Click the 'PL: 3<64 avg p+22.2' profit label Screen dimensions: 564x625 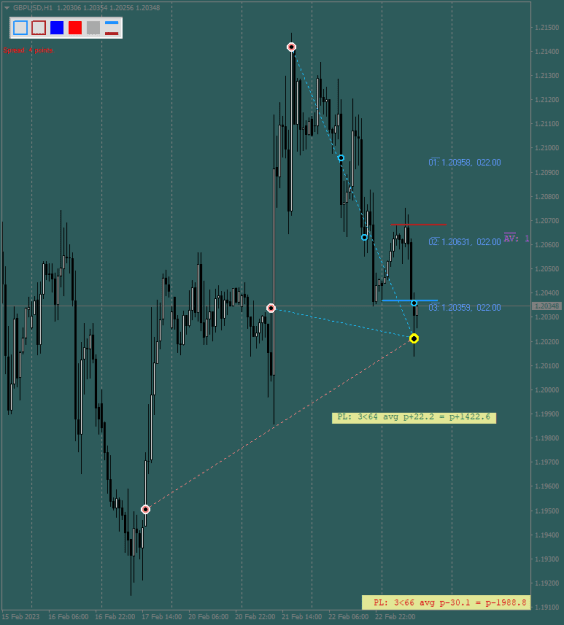[414, 418]
